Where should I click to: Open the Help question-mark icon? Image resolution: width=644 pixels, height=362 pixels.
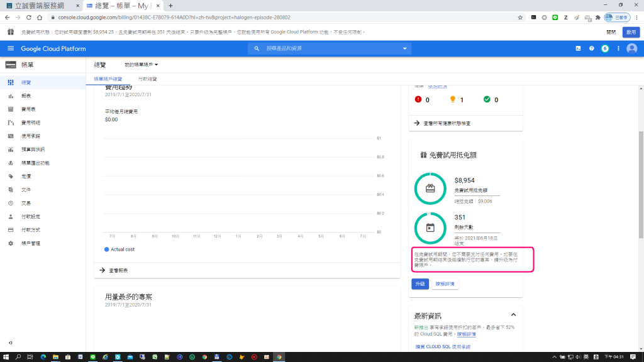[x=591, y=48]
